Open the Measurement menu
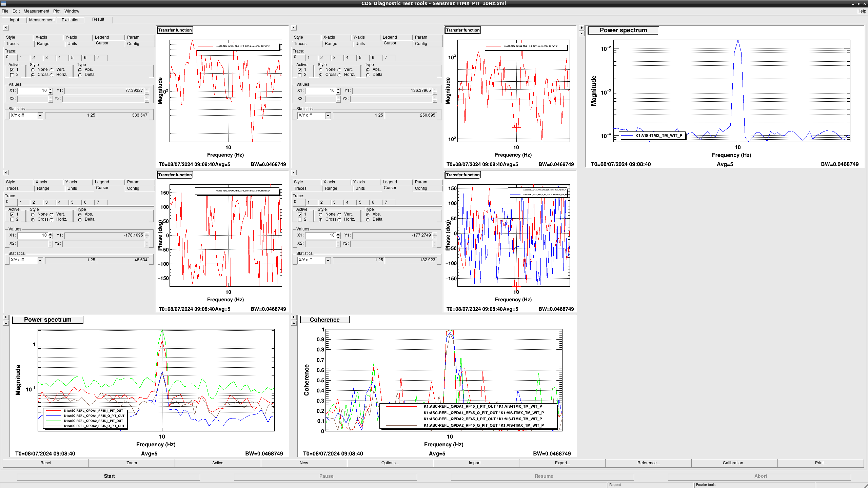This screenshot has height=488, width=868. click(x=36, y=11)
